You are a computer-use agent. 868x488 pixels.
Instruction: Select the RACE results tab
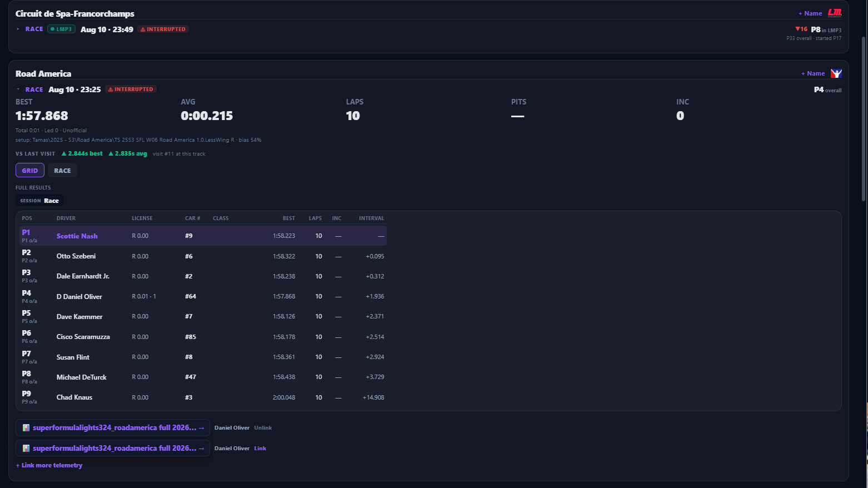(x=62, y=171)
